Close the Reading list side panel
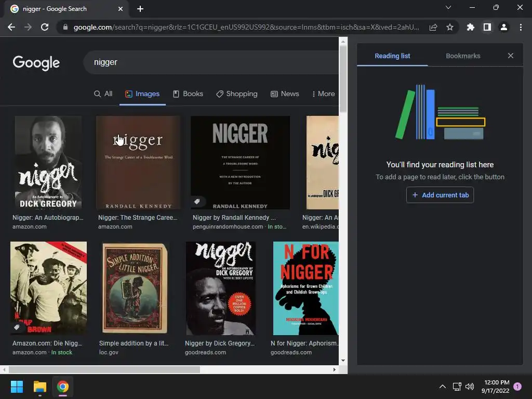Viewport: 532px width, 399px height. click(511, 56)
